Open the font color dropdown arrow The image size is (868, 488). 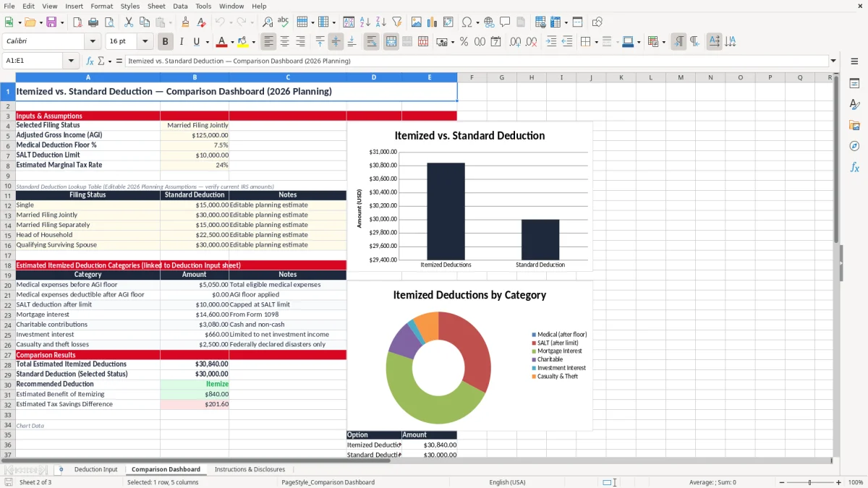pyautogui.click(x=232, y=42)
